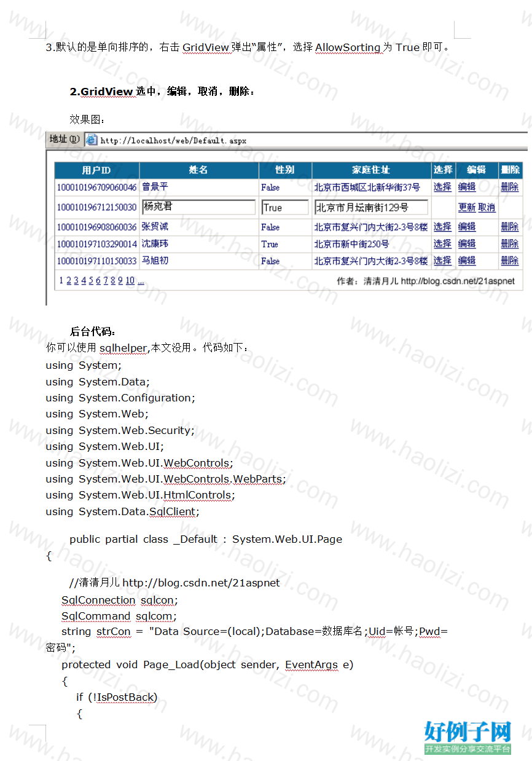Image resolution: width=532 pixels, height=761 pixels.
Task: Click the IE page icon in address bar
Action: 91,140
